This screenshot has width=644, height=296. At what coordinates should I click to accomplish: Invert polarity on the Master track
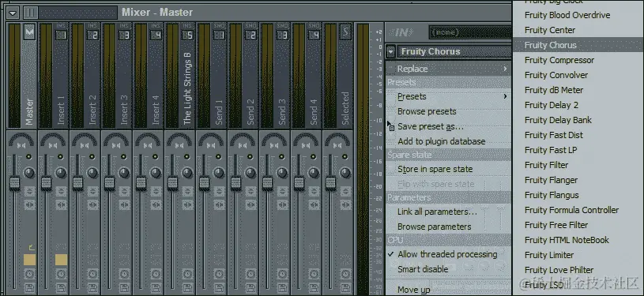point(29,191)
